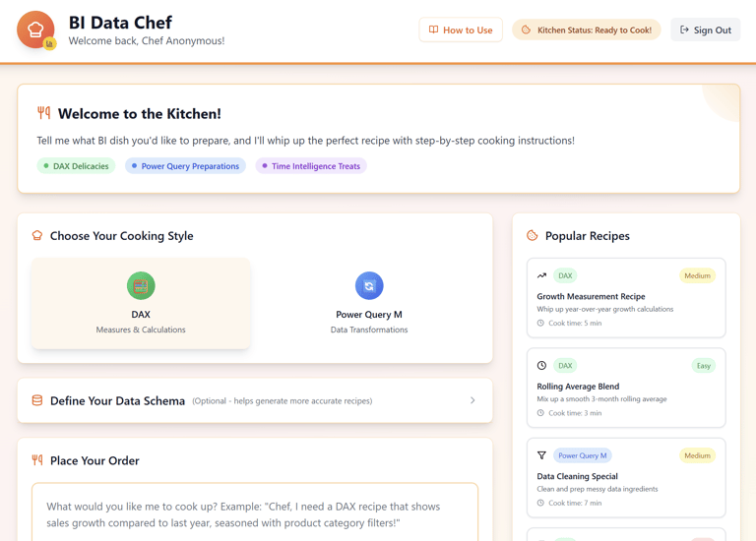Click the database icon beside Define Your Data Schema
Image resolution: width=756 pixels, height=541 pixels.
[x=37, y=400]
